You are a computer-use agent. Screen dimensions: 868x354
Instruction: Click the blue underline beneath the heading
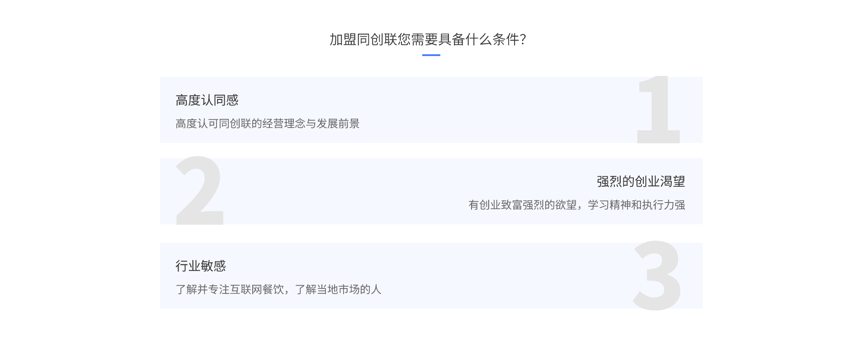(431, 55)
